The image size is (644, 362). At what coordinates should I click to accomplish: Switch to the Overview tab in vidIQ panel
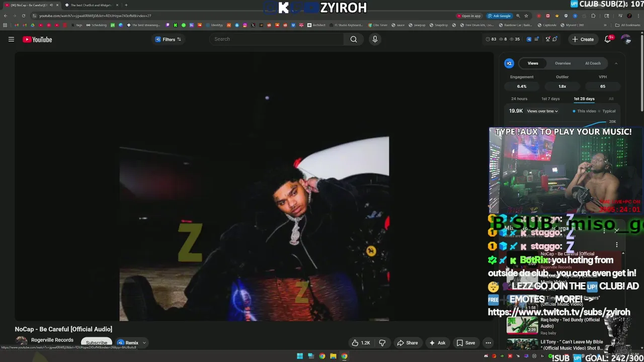(562, 63)
